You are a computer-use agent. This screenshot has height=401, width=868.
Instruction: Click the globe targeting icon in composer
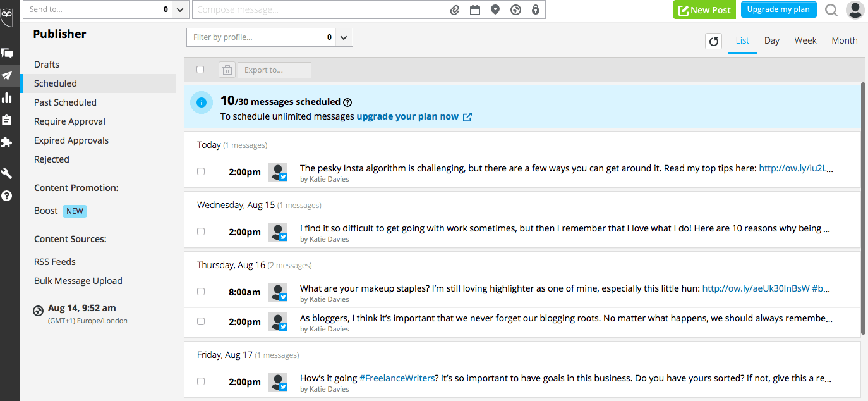[515, 9]
